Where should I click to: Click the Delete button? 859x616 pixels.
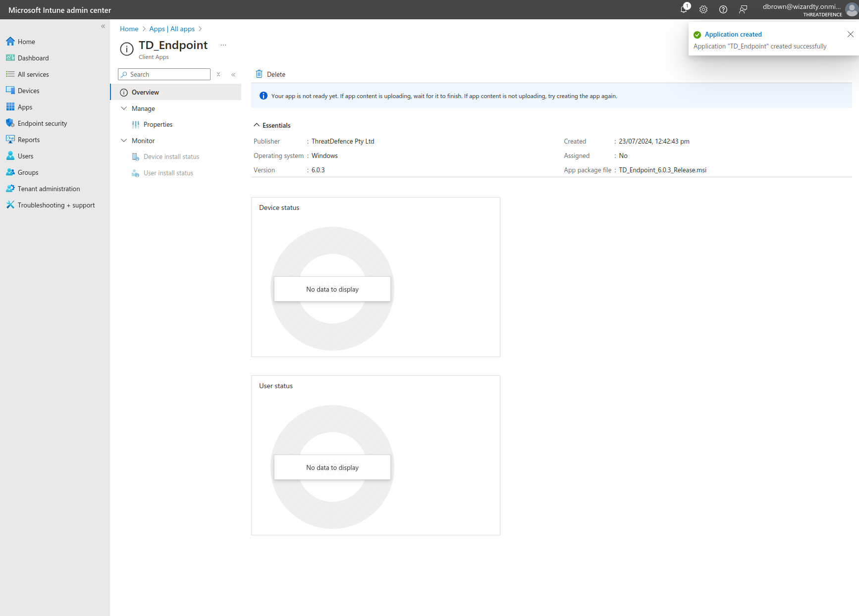pyautogui.click(x=270, y=74)
